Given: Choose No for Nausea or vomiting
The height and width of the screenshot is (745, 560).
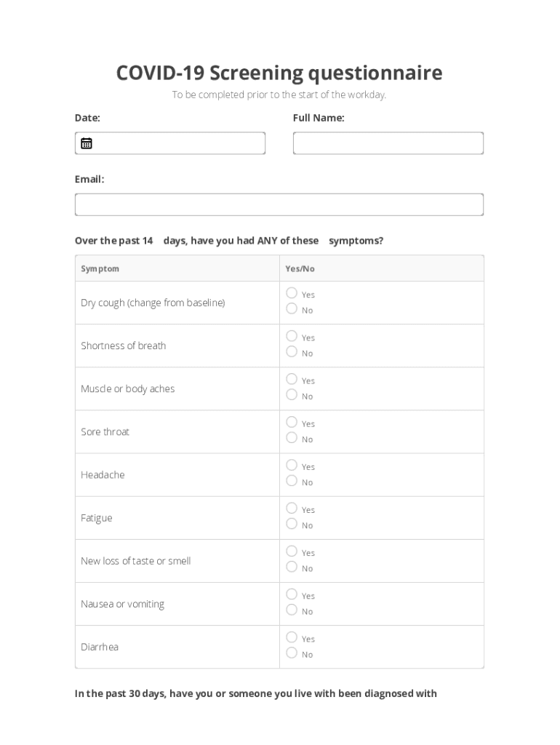Looking at the screenshot, I should (292, 610).
